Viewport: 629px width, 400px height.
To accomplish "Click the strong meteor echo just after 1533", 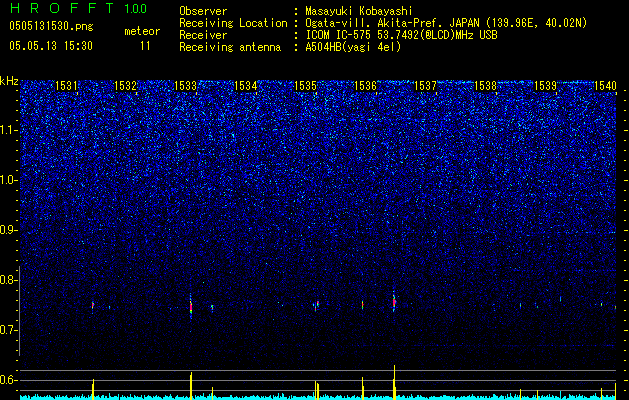I will pos(191,307).
